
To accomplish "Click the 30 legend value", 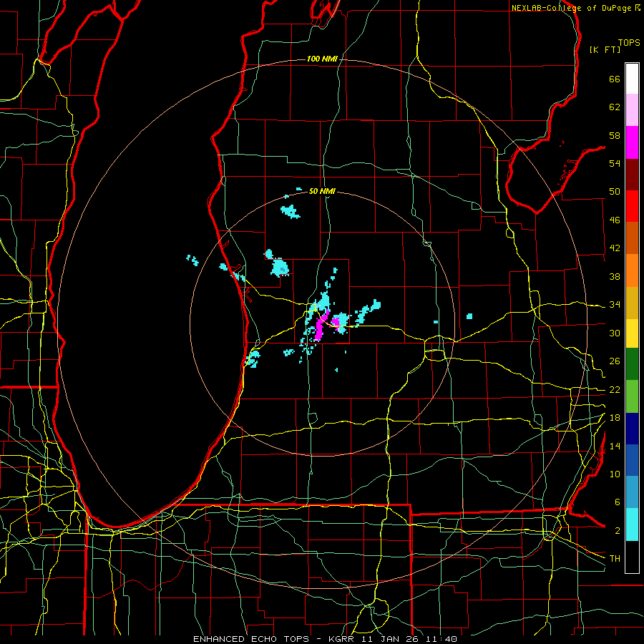I will (x=615, y=333).
